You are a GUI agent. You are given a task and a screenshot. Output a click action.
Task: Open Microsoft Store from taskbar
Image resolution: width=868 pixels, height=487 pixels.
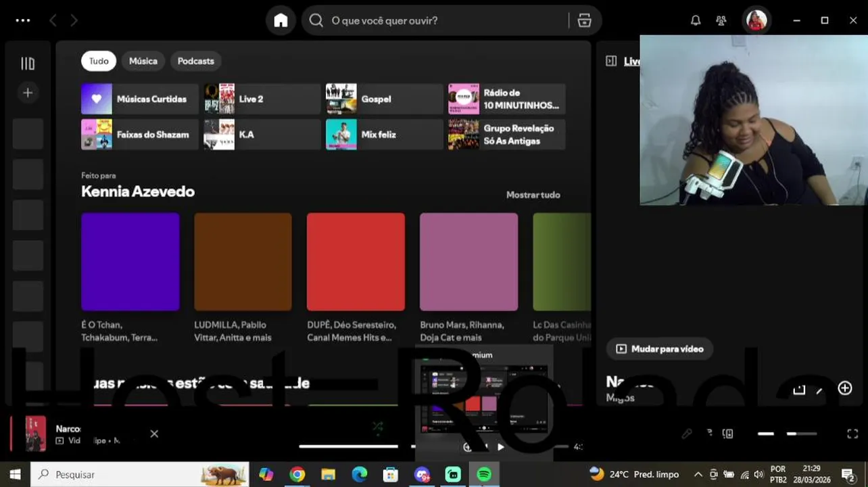click(x=391, y=474)
